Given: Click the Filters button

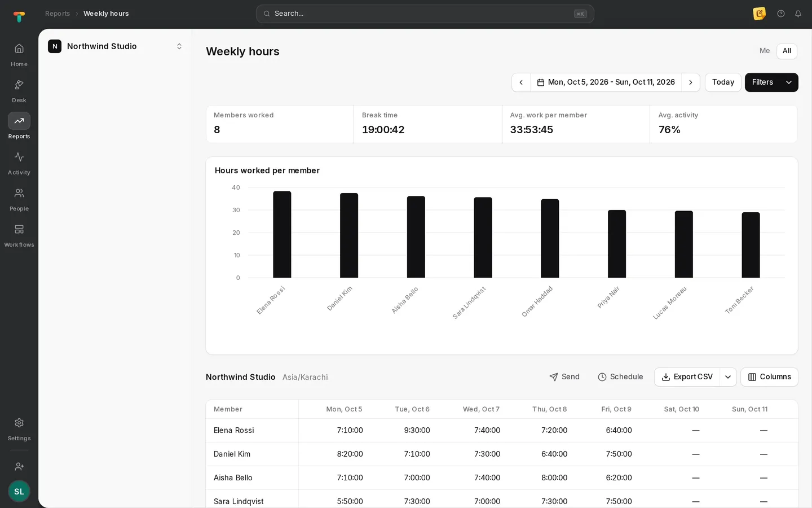Looking at the screenshot, I should [x=762, y=82].
